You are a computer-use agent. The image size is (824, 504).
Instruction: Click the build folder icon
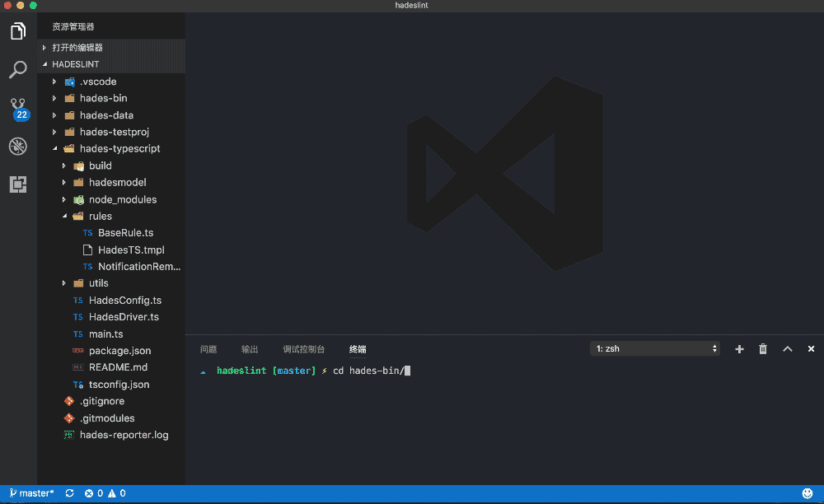pyautogui.click(x=78, y=166)
